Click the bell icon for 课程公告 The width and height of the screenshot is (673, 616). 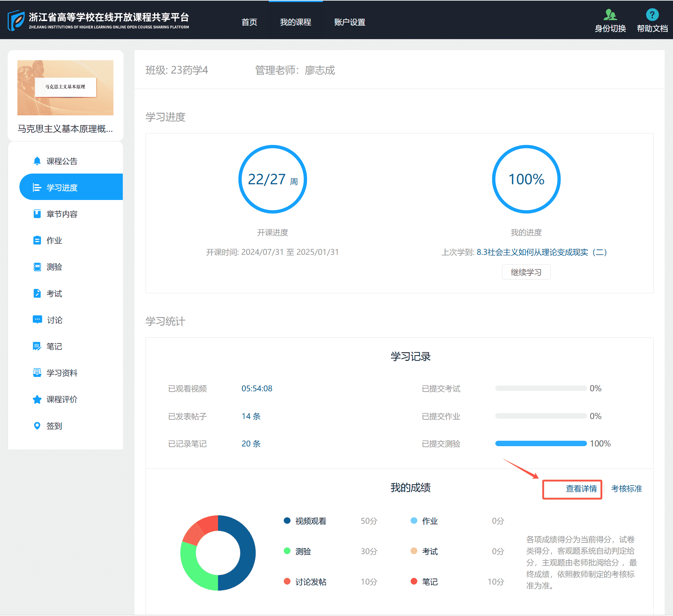pos(37,161)
